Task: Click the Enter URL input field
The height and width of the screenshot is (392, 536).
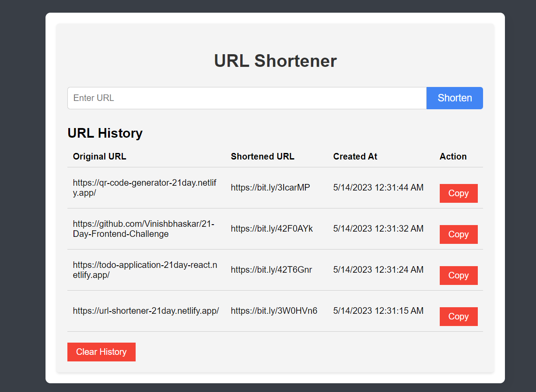Action: [x=247, y=98]
